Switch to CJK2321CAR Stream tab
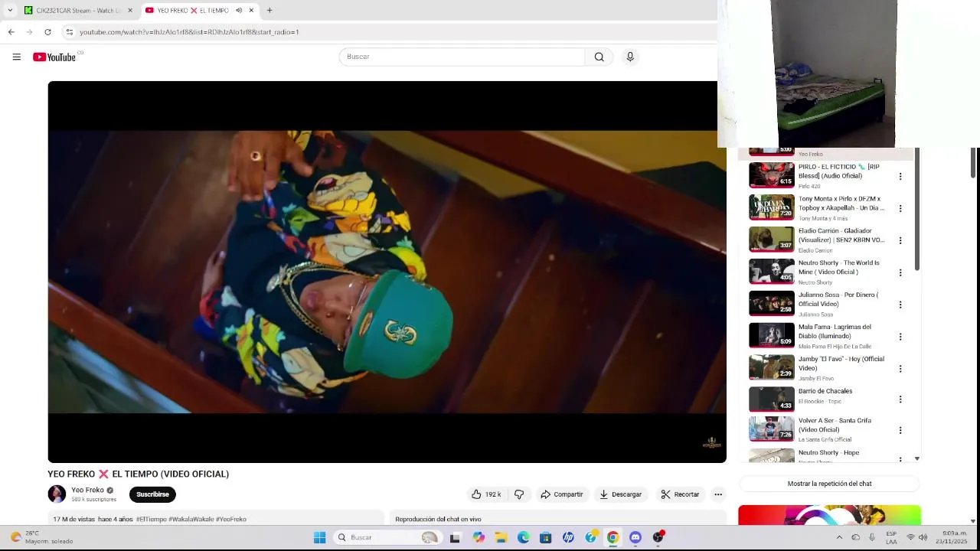 [77, 10]
